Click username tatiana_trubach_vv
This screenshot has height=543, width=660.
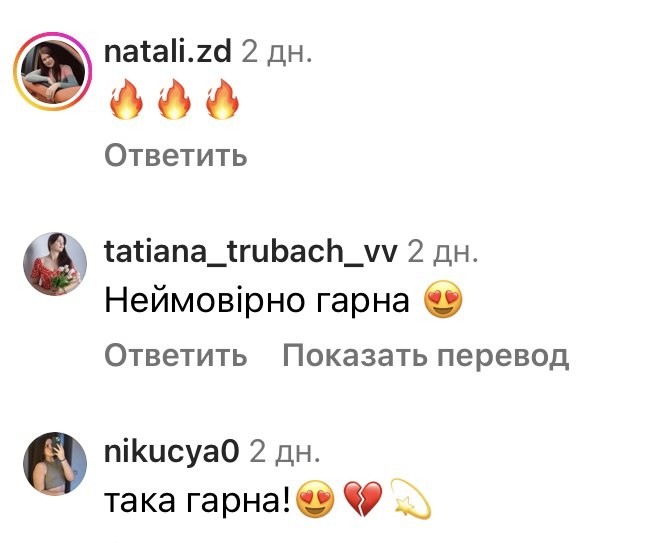click(250, 251)
